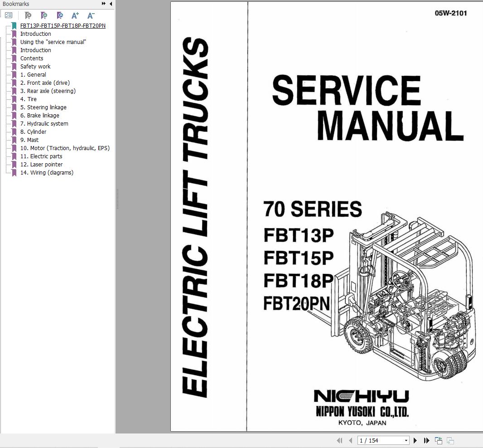This screenshot has width=483, height=448.
Task: Select the Contents bookmark
Action: (32, 58)
